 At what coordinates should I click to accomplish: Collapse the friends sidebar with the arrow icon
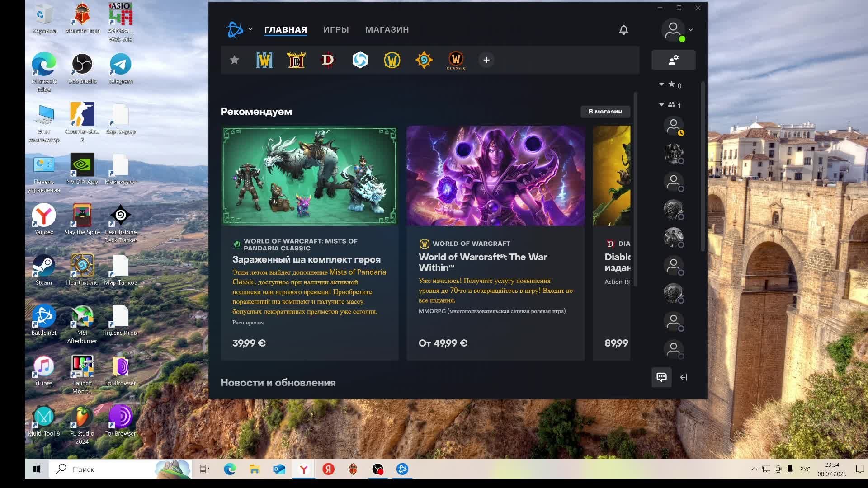click(x=684, y=377)
